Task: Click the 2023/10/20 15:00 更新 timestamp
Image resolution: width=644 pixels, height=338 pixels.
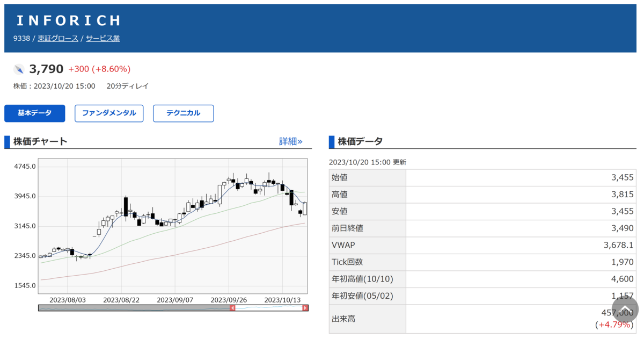Action: [368, 162]
